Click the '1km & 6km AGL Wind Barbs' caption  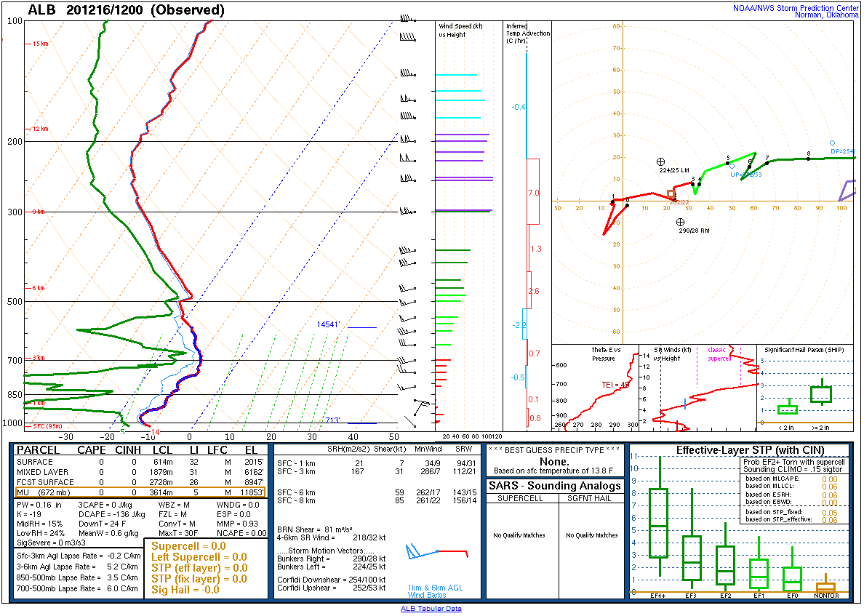436,591
